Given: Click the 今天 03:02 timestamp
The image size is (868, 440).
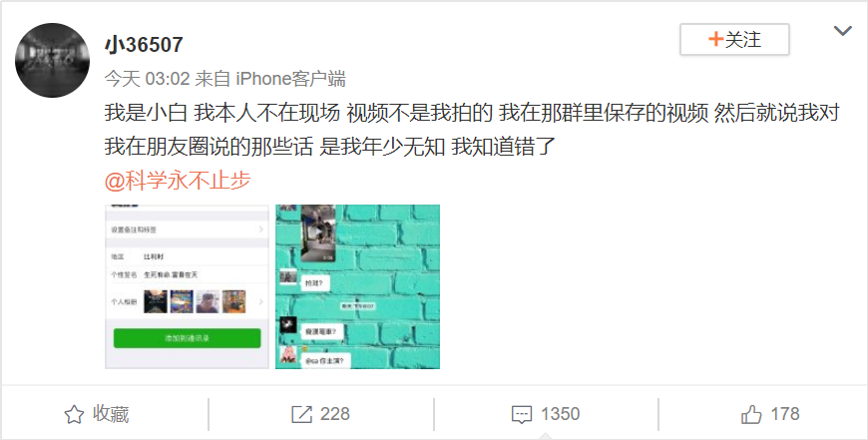Looking at the screenshot, I should coord(148,79).
